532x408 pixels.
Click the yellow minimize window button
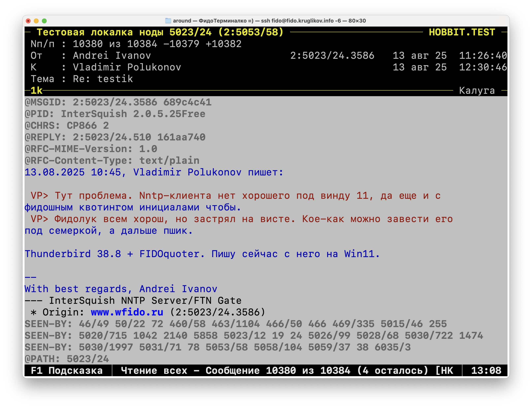click(36, 21)
